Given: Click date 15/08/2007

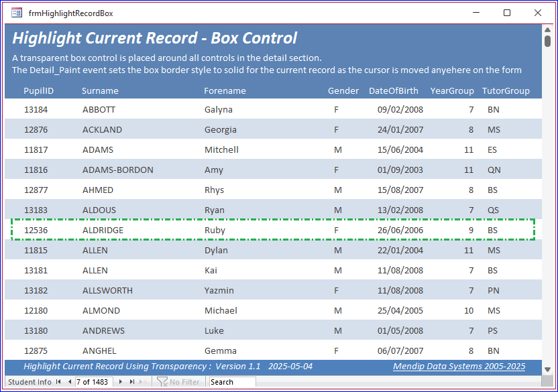Looking at the screenshot, I should (400, 190).
